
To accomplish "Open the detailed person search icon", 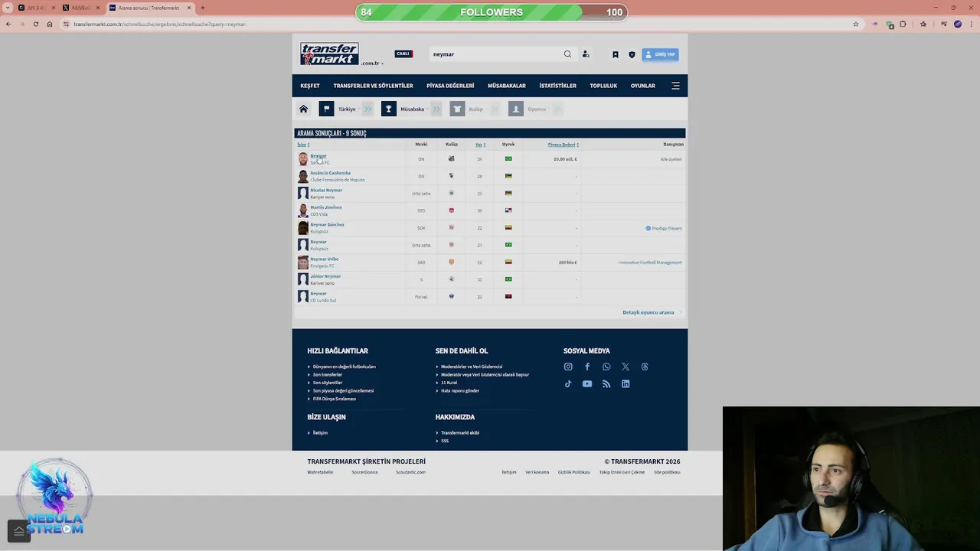I will 586,54.
